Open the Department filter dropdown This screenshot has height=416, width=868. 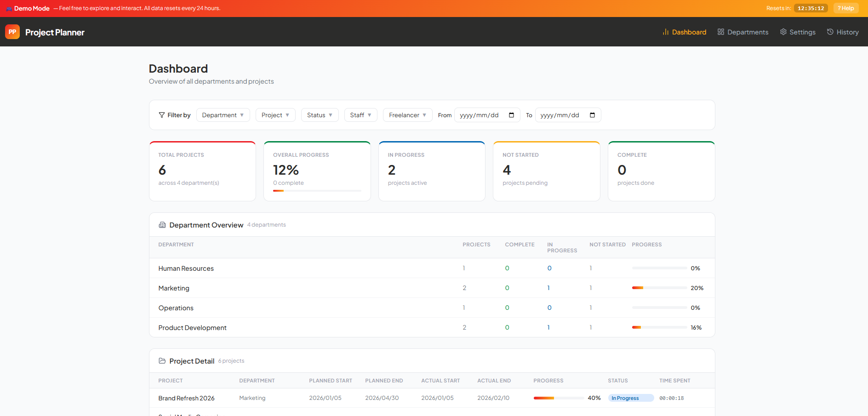click(x=223, y=115)
